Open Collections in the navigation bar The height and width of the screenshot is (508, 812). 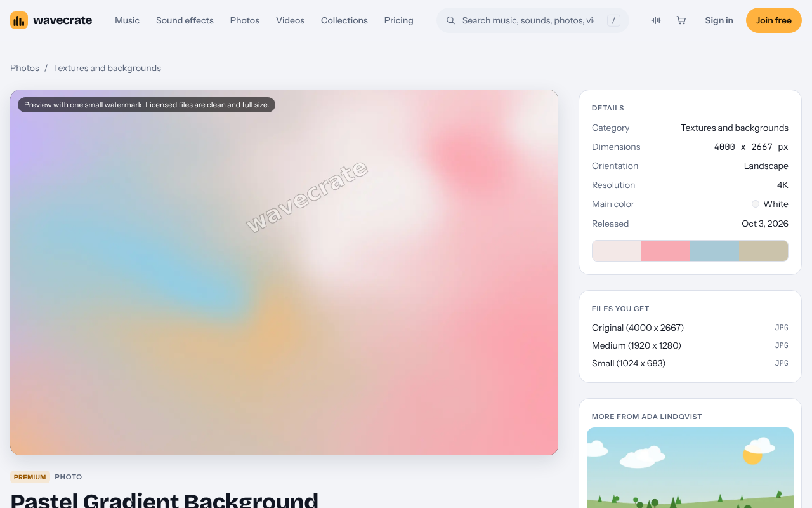click(344, 20)
